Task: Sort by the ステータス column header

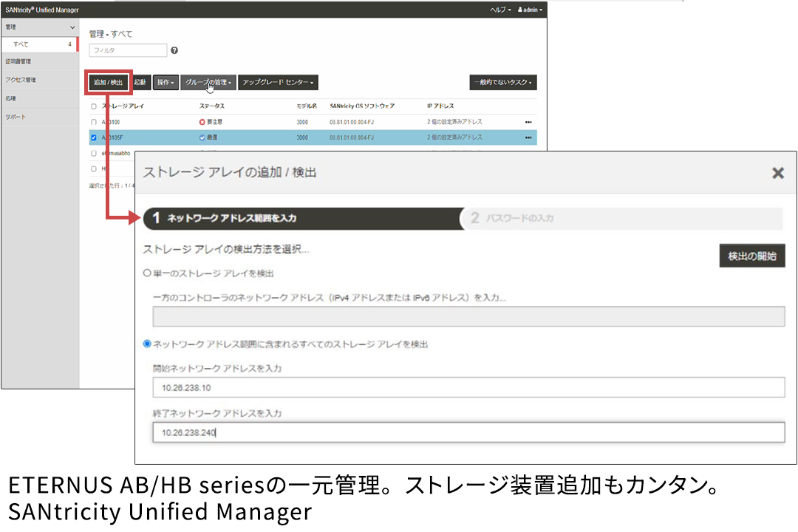Action: point(212,106)
